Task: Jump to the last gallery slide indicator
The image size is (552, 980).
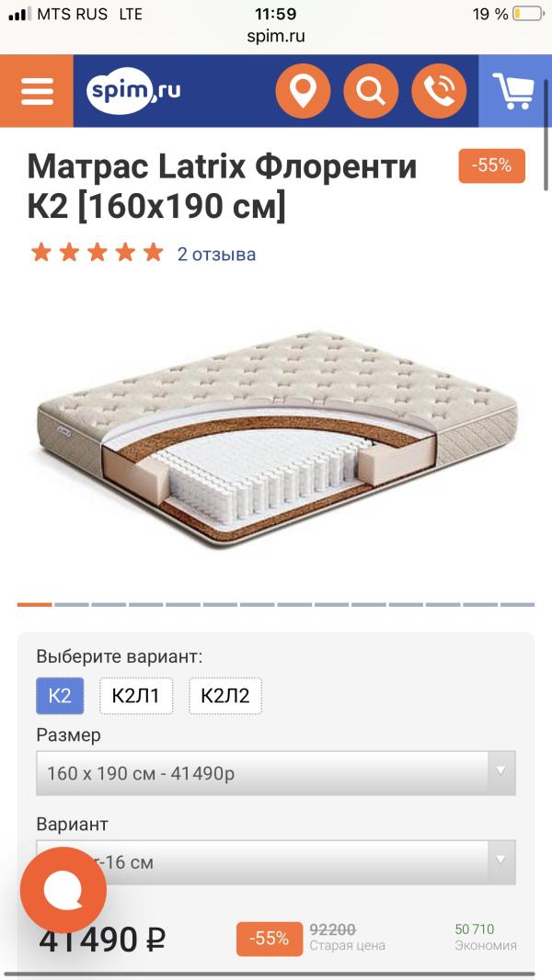Action: point(517,604)
